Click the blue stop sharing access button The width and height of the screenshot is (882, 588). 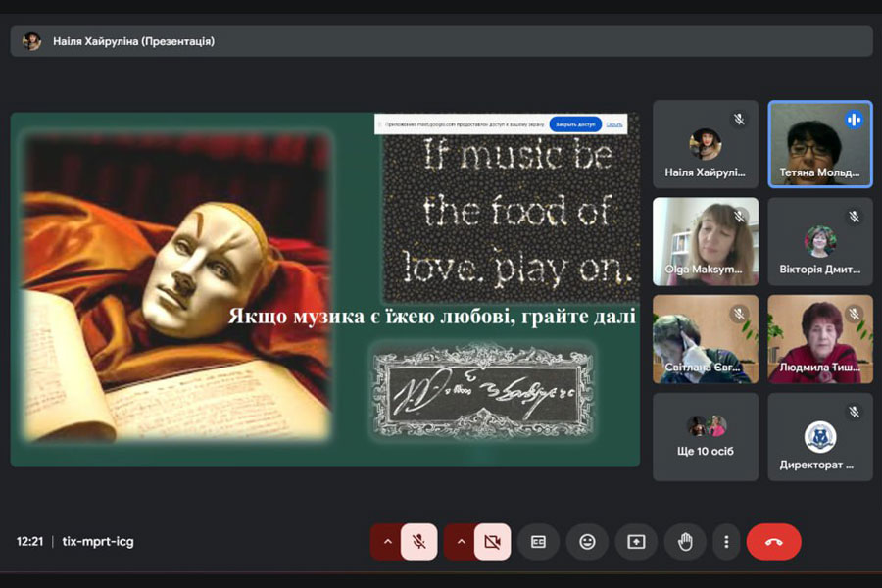(x=575, y=124)
